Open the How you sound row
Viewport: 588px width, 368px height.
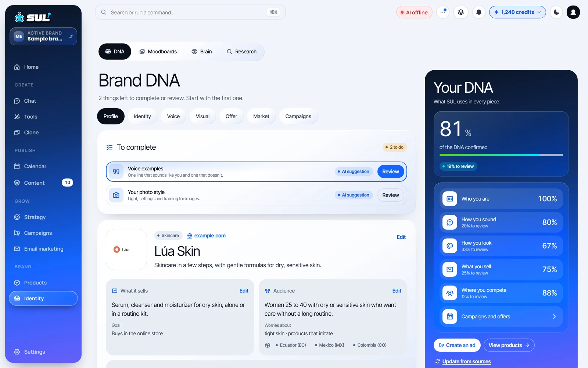point(501,222)
